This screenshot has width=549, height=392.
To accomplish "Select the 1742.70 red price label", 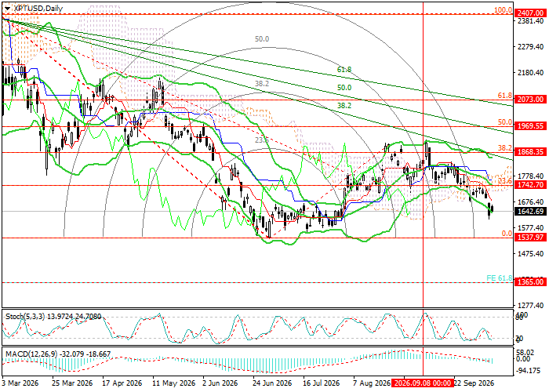I will [x=530, y=185].
